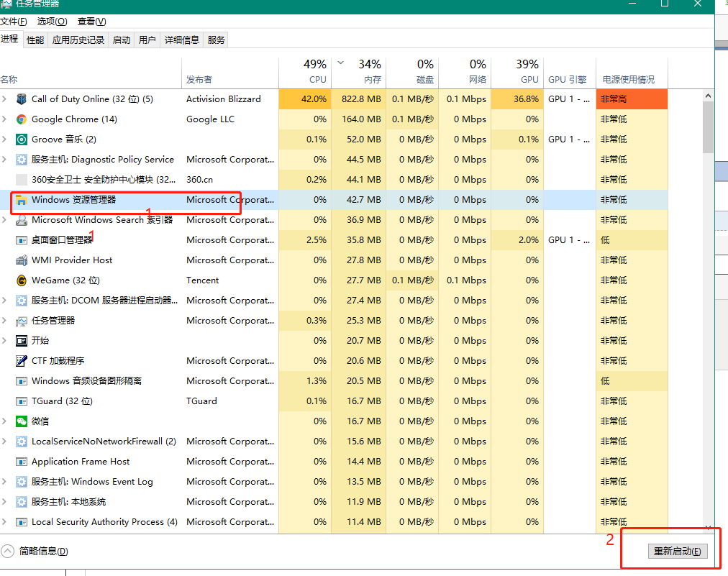The image size is (728, 576).
Task: Select the WeGame process icon
Action: (x=22, y=280)
